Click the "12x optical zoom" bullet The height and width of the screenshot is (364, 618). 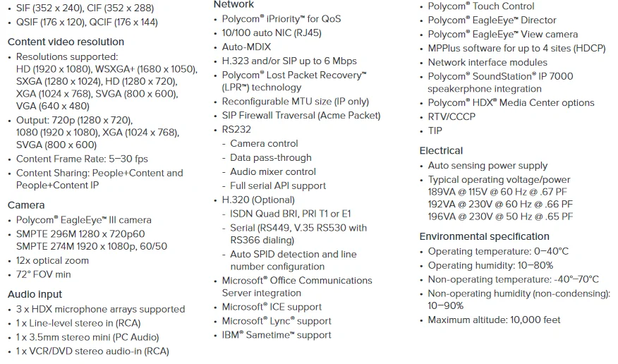click(52, 260)
